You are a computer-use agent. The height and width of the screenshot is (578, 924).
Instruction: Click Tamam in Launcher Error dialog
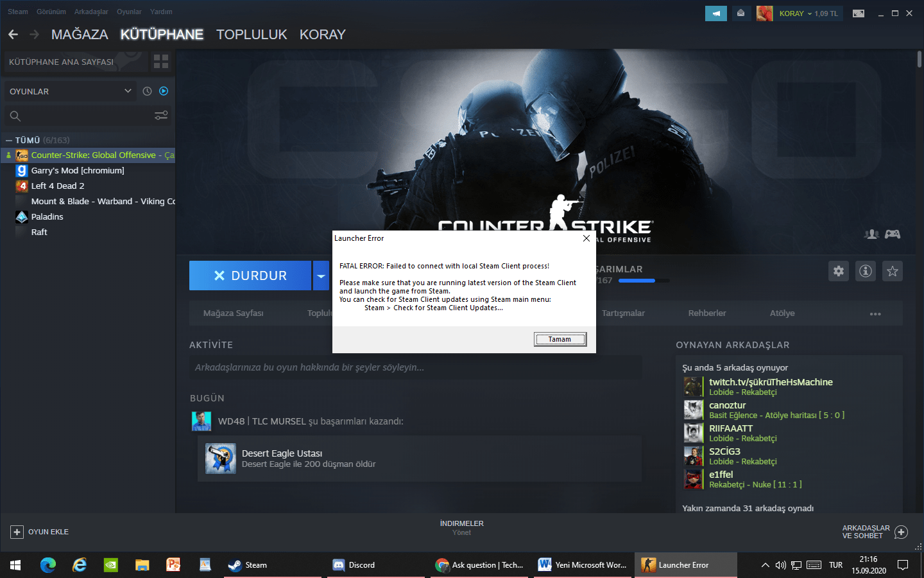[560, 339]
